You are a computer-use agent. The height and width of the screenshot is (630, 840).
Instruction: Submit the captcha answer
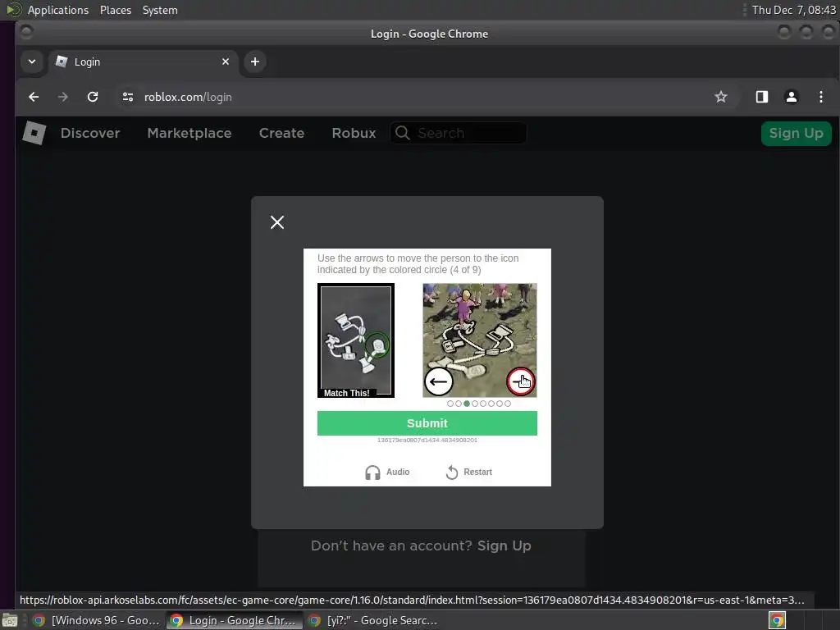coord(427,423)
